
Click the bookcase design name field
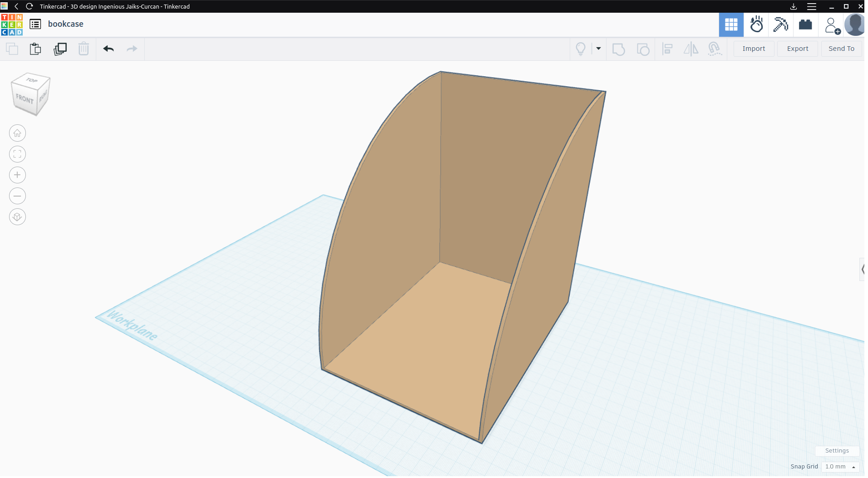pyautogui.click(x=66, y=24)
